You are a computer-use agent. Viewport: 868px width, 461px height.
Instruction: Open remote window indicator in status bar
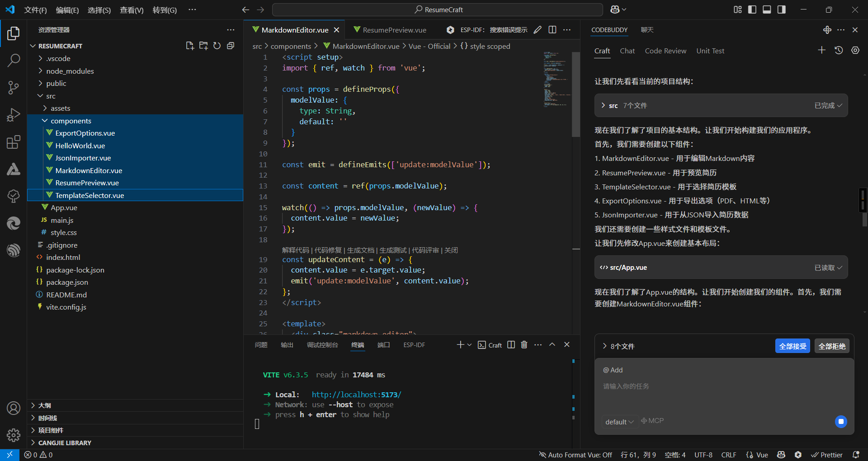point(9,455)
